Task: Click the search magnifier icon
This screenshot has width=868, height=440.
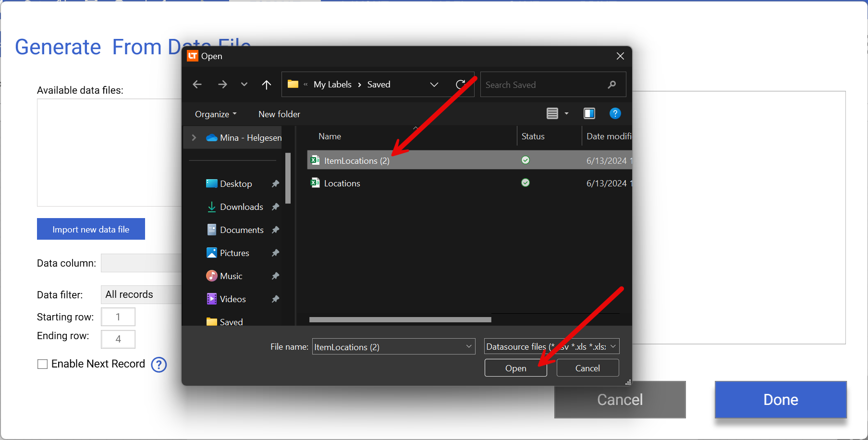Action: 611,85
